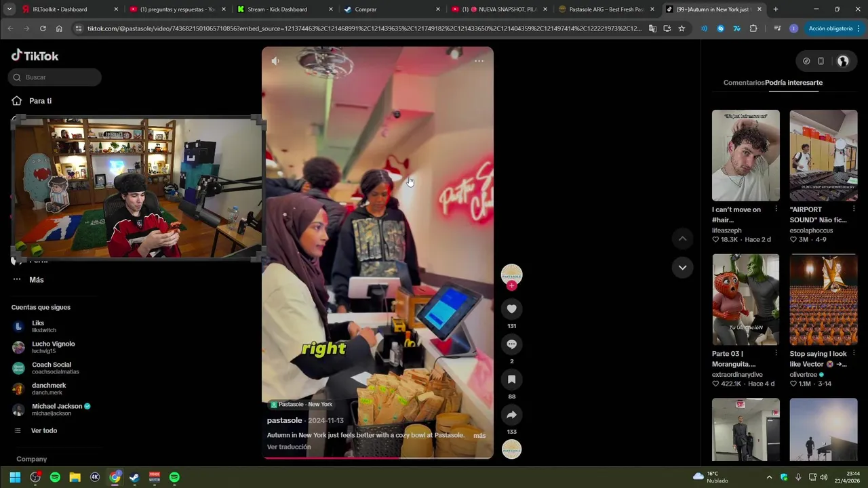Expand the Más menu in the sidebar
The height and width of the screenshot is (488, 868).
coord(28,280)
